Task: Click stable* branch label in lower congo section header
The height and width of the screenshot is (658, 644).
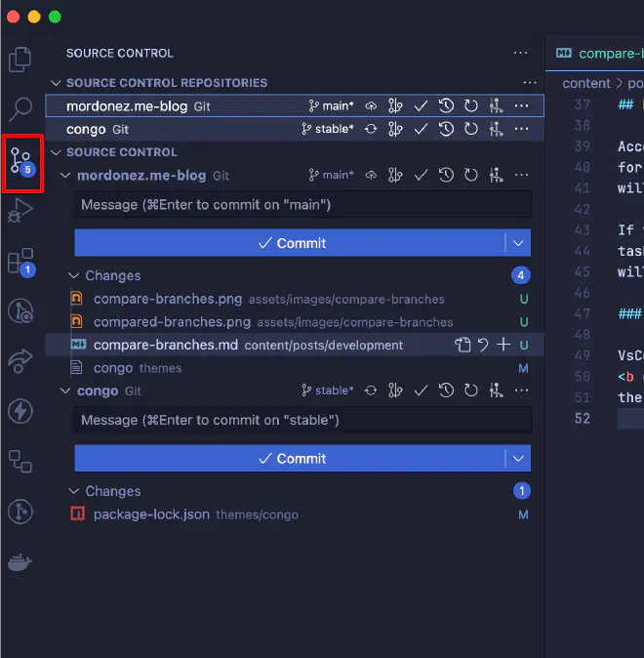Action: point(327,391)
